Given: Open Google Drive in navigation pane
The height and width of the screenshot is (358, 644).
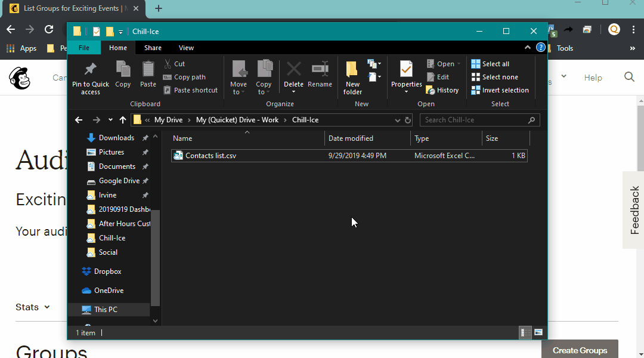Looking at the screenshot, I should (x=119, y=181).
